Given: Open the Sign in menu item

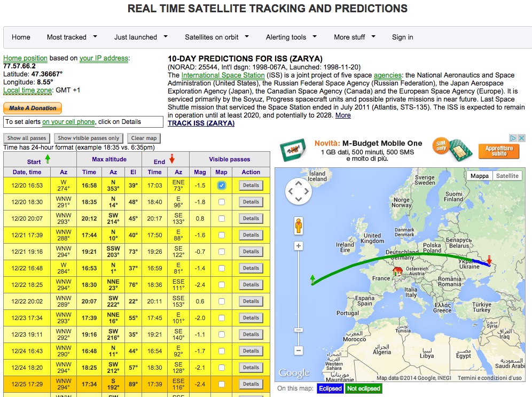Looking at the screenshot, I should pyautogui.click(x=402, y=37).
